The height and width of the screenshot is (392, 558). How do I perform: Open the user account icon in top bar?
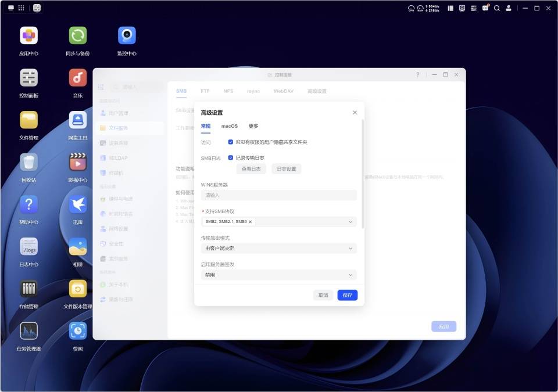click(x=509, y=8)
